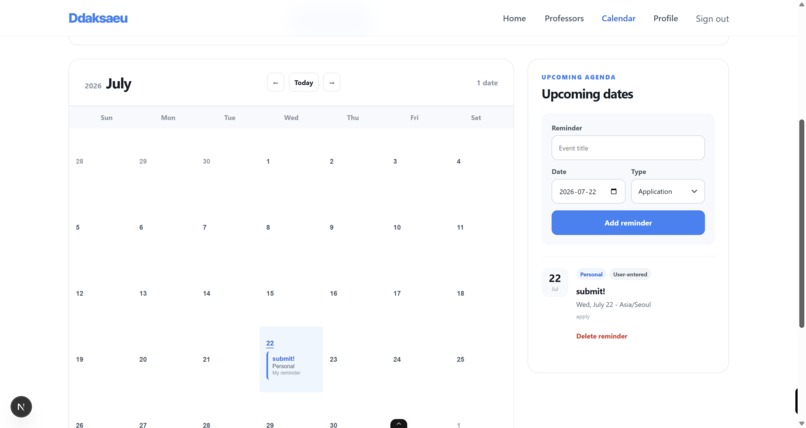Select calendar day 4
The width and height of the screenshot is (806, 428).
coord(459,161)
